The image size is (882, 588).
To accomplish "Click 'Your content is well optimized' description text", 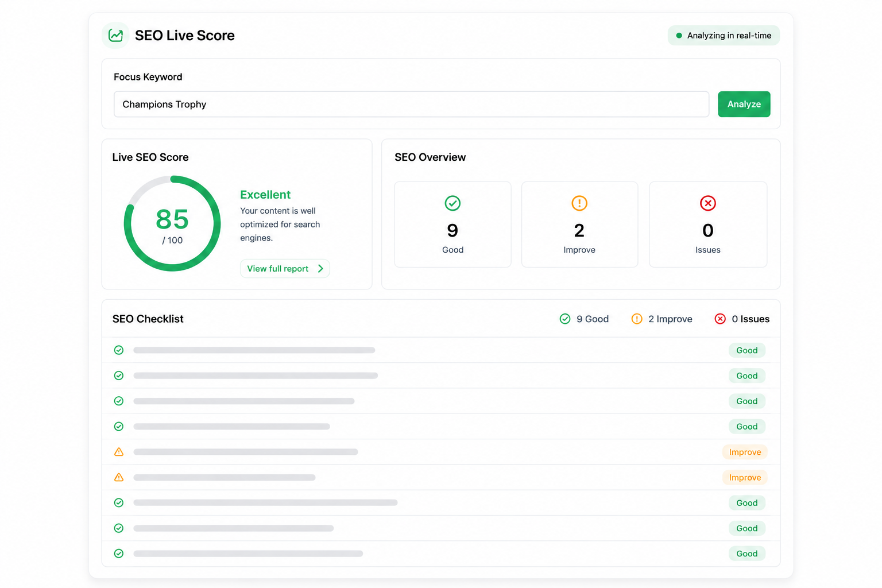I will 280,225.
